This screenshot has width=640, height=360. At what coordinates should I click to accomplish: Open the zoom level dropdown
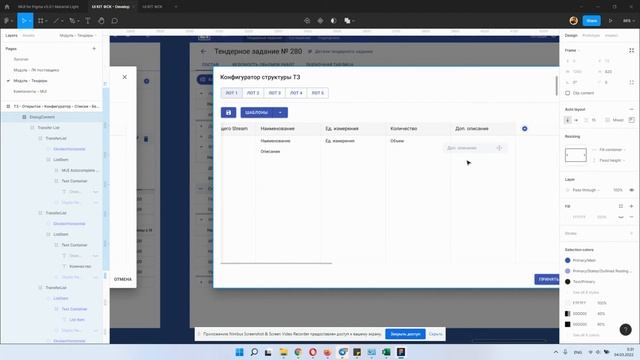628,20
